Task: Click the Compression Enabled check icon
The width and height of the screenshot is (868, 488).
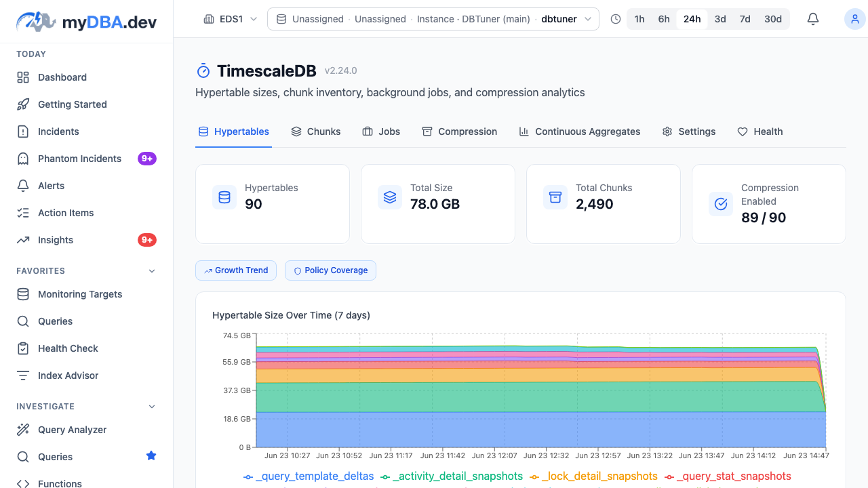Action: (x=721, y=204)
